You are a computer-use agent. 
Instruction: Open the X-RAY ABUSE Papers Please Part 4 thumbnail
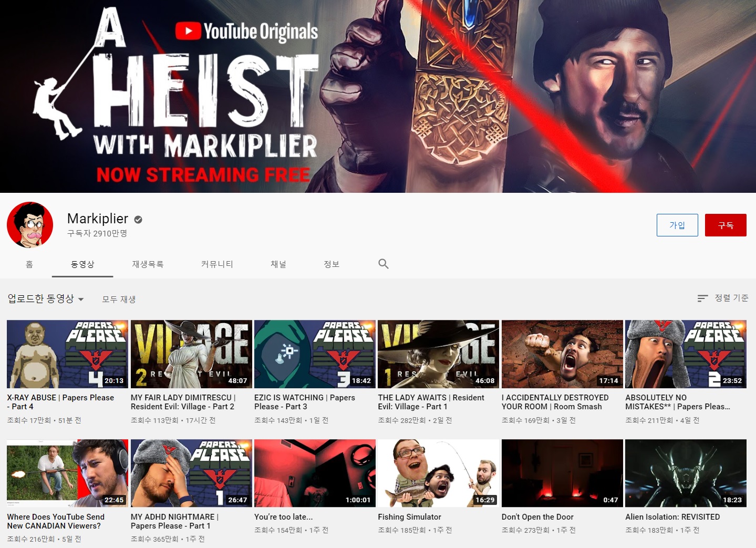(x=67, y=354)
